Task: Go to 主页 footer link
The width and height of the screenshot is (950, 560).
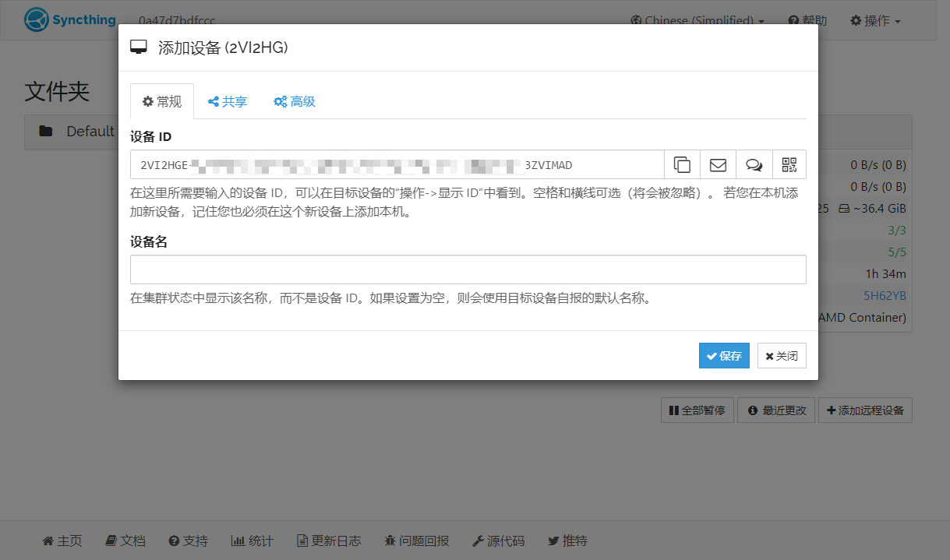Action: click(62, 541)
